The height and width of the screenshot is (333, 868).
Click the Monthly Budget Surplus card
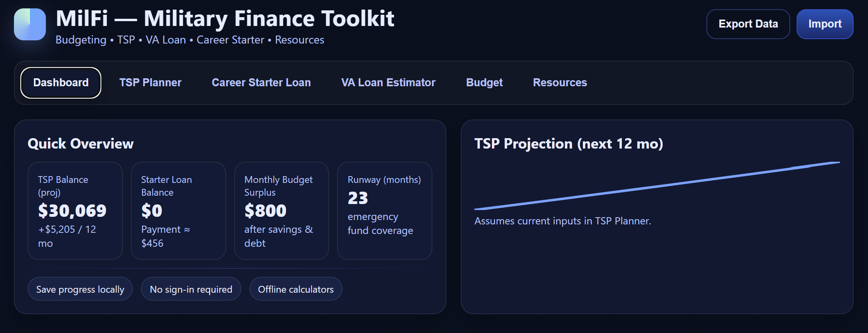tap(281, 211)
